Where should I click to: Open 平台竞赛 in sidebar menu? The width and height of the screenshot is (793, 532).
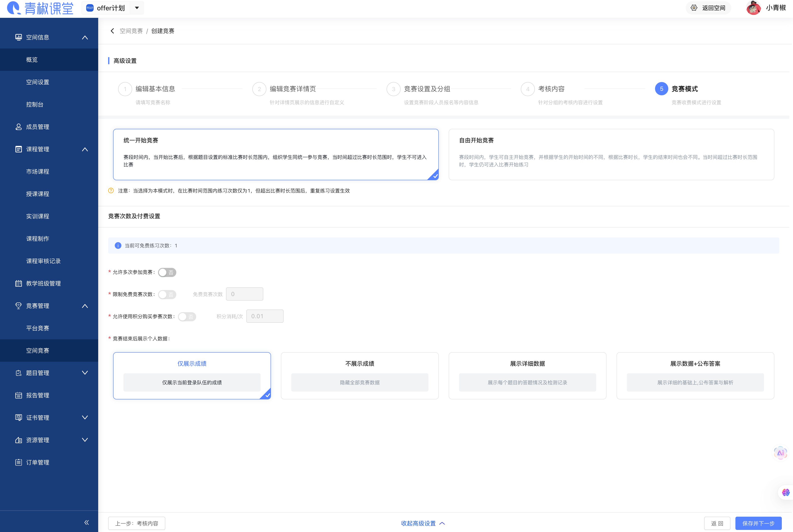(x=38, y=328)
